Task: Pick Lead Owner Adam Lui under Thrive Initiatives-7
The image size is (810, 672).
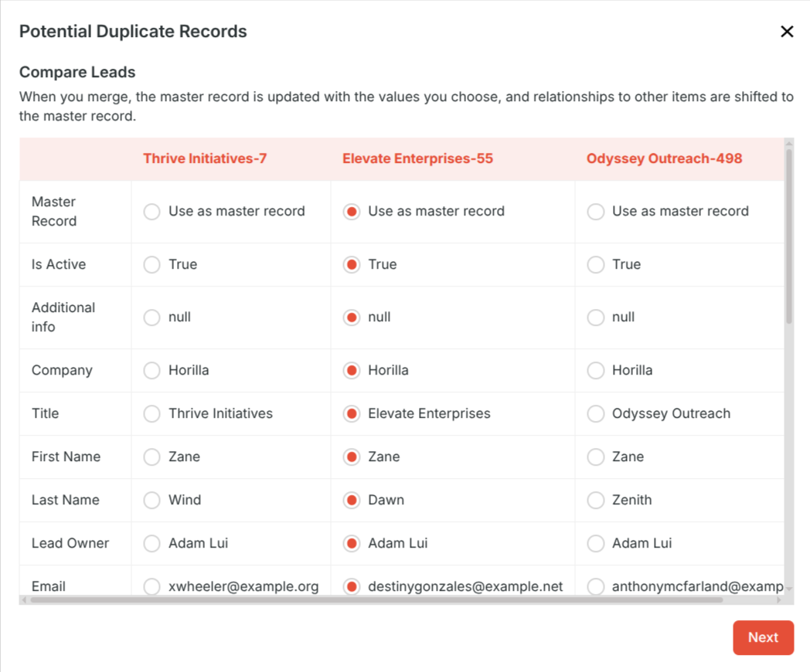Action: click(x=151, y=544)
